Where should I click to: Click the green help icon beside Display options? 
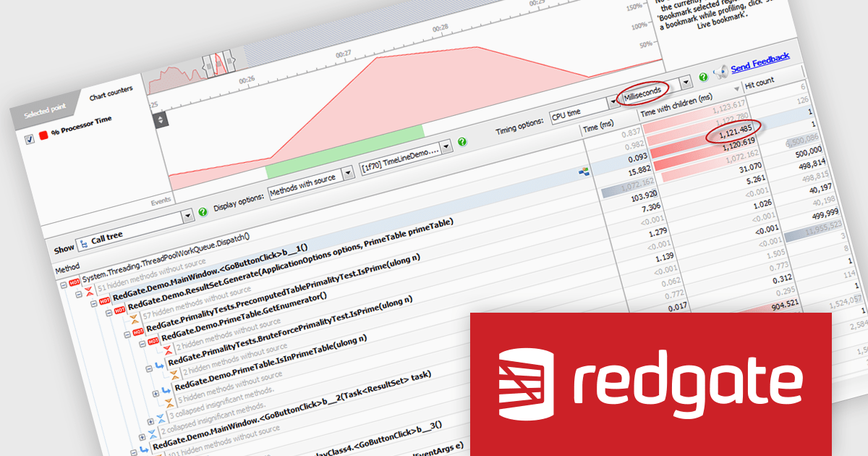[x=203, y=211]
